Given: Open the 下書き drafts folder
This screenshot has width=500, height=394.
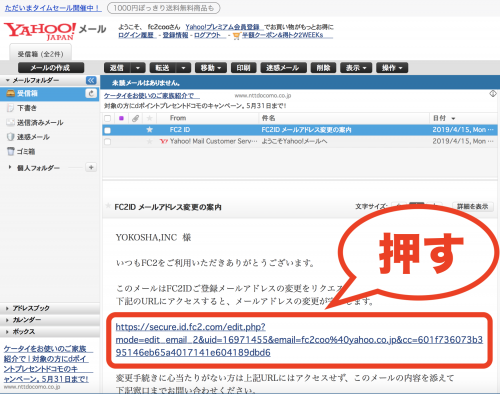Looking at the screenshot, I should pos(27,108).
